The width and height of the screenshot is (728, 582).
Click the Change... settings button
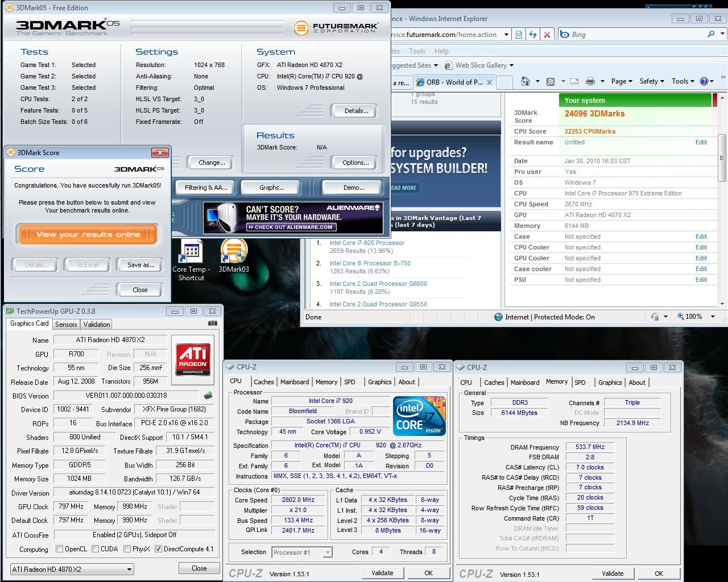click(212, 163)
